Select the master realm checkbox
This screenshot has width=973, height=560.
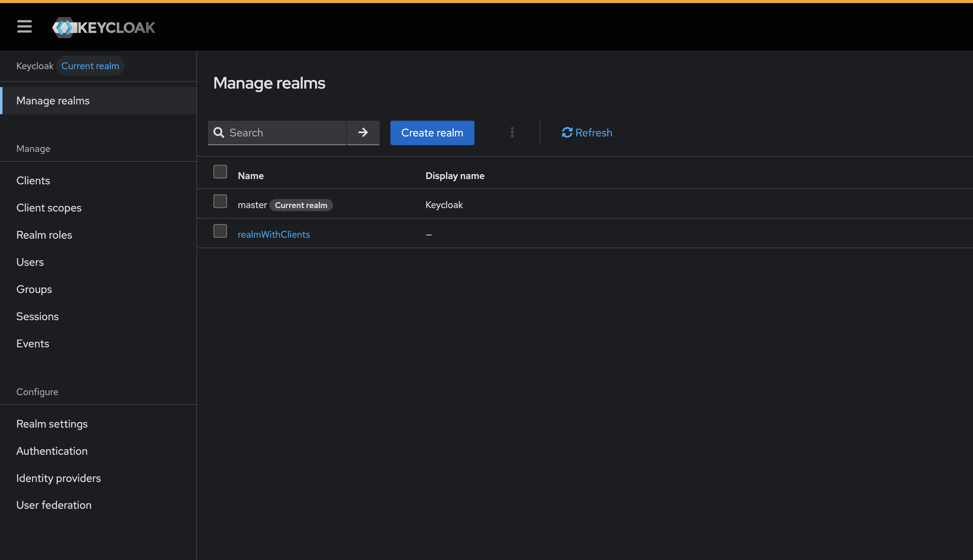(x=220, y=201)
